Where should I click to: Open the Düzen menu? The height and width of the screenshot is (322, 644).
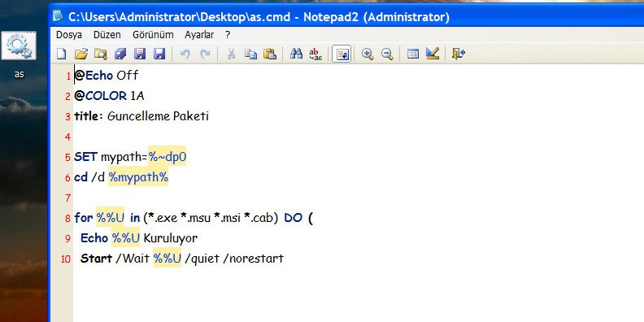pos(107,35)
